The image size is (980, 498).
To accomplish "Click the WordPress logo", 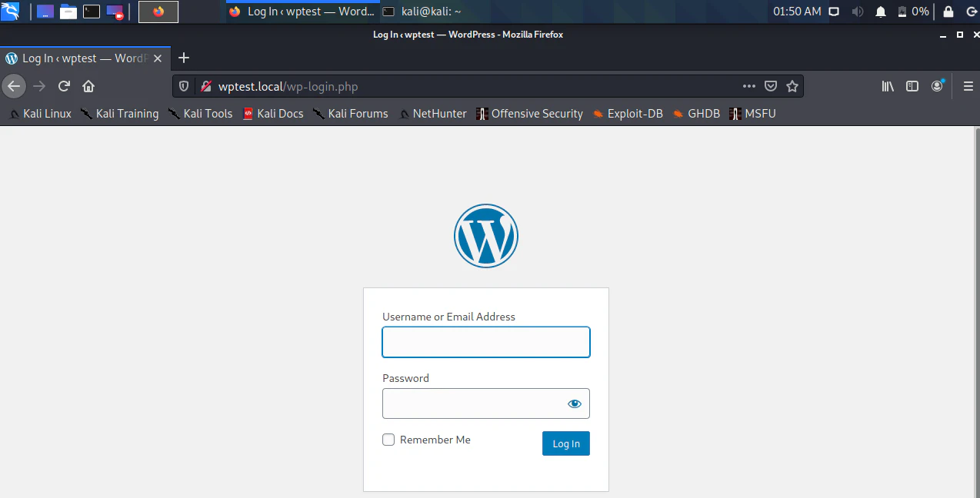I will click(x=486, y=236).
